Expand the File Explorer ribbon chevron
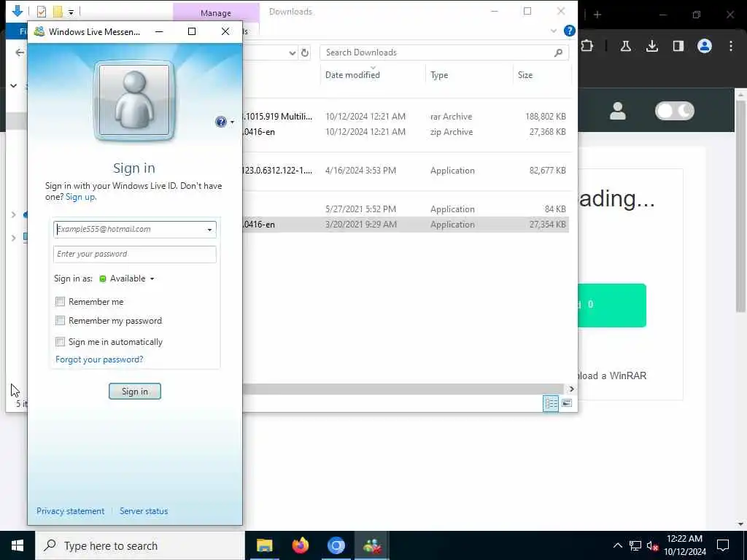This screenshot has width=747, height=560. [554, 31]
